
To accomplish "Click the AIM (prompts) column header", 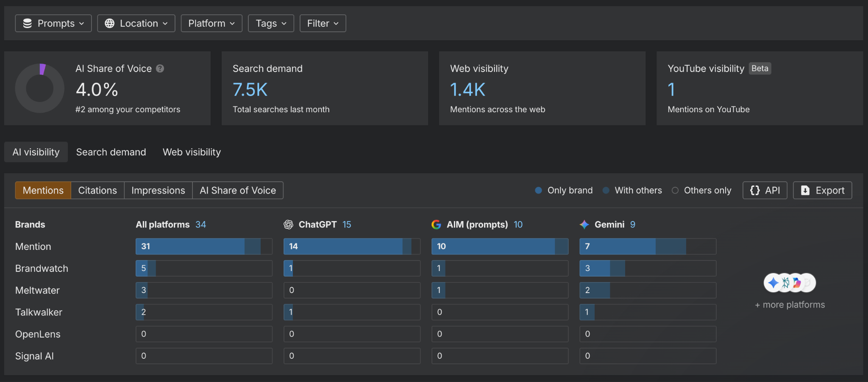I will pos(477,224).
